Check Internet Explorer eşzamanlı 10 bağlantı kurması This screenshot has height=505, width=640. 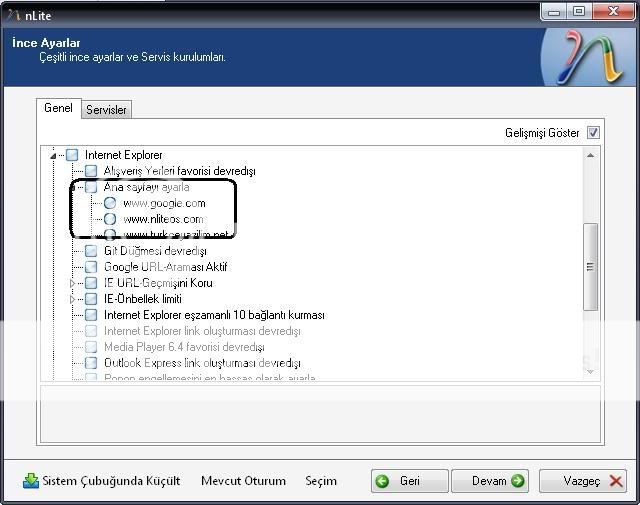(91, 315)
